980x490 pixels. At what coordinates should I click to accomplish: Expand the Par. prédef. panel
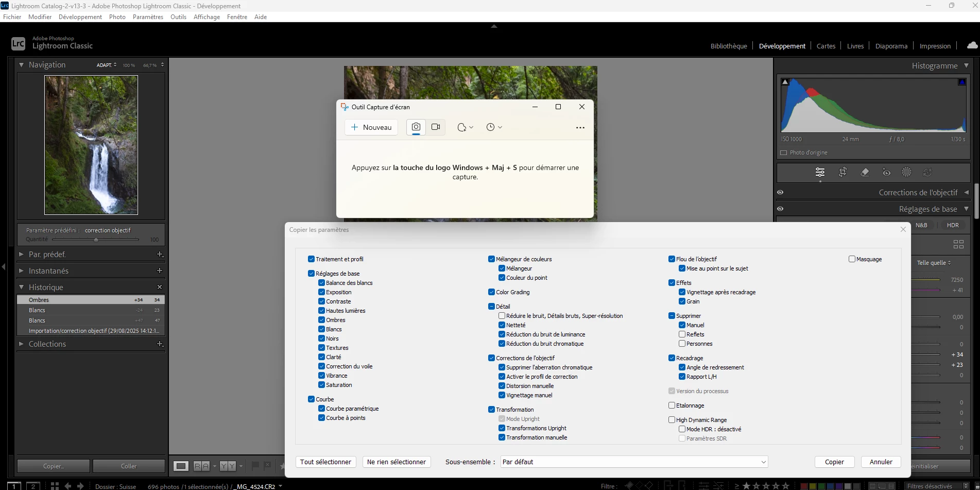point(21,255)
